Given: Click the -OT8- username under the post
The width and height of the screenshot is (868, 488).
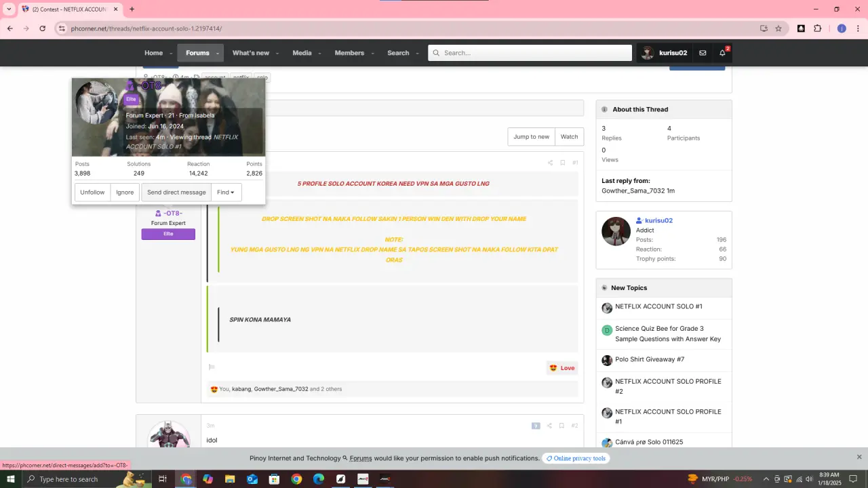Looking at the screenshot, I should tap(173, 213).
